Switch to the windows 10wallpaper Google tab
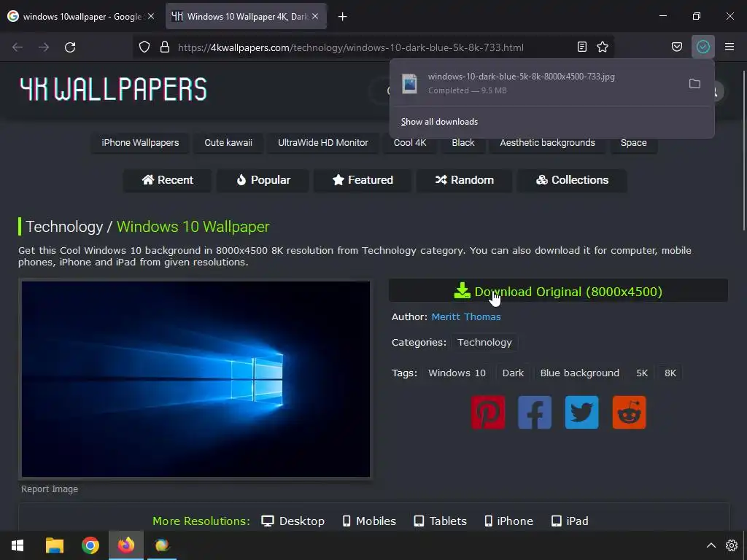Screen dimensions: 747x560 coord(82,17)
